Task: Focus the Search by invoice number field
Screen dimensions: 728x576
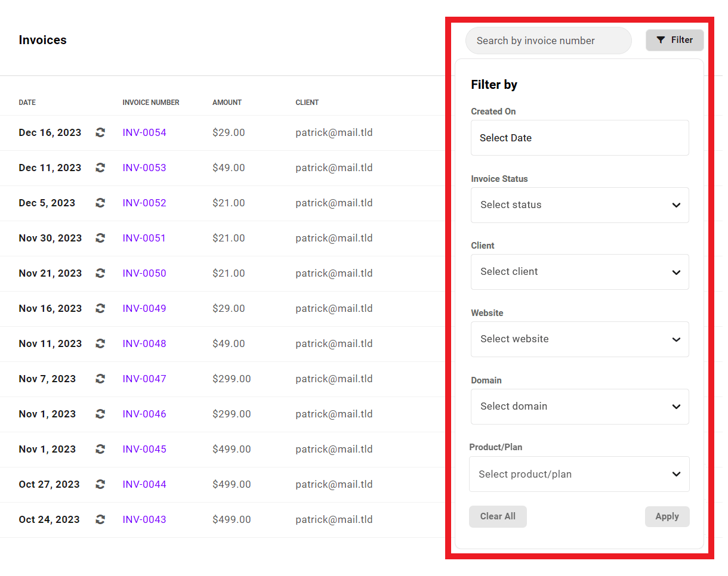Action: (x=548, y=41)
